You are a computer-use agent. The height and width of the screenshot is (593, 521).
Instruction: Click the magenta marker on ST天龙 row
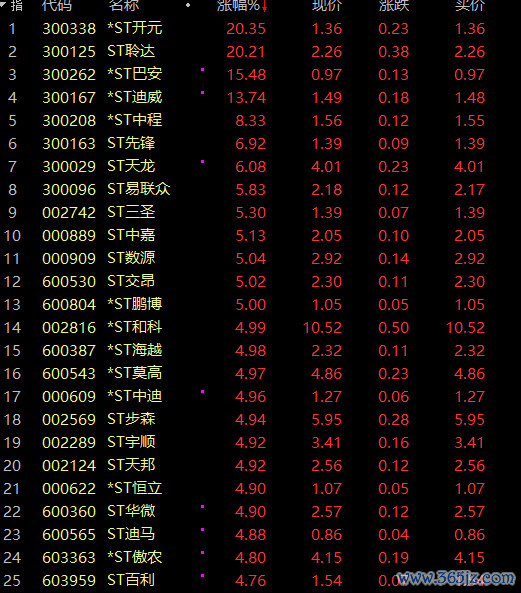pyautogui.click(x=203, y=161)
